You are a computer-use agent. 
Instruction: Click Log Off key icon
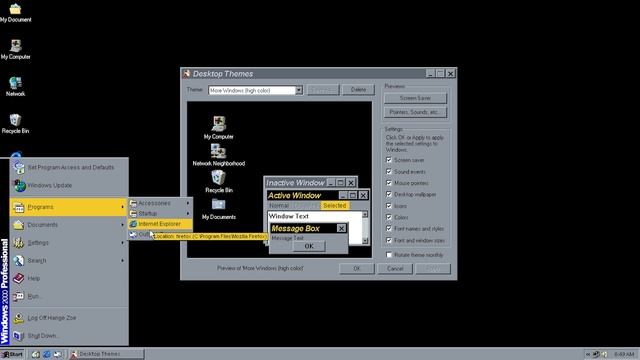coord(18,318)
